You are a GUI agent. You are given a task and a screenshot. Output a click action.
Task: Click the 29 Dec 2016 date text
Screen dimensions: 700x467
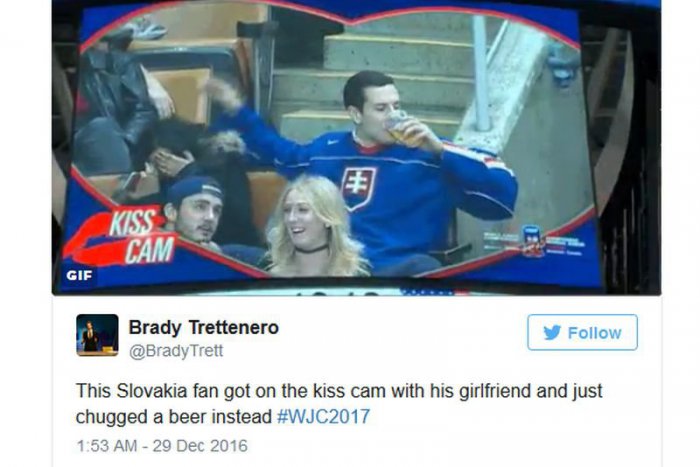200,446
